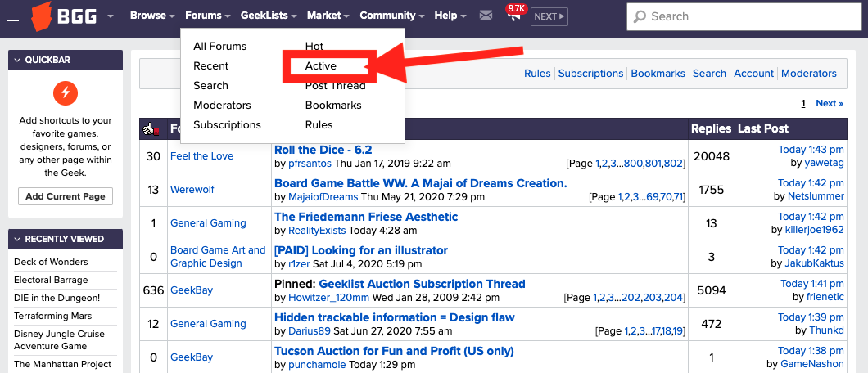Open the Rules link in forum toolbar

(x=537, y=74)
